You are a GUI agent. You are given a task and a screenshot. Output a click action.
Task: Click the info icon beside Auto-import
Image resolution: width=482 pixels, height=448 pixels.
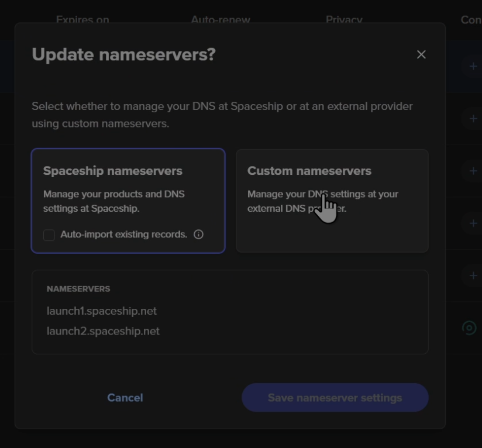pyautogui.click(x=198, y=235)
